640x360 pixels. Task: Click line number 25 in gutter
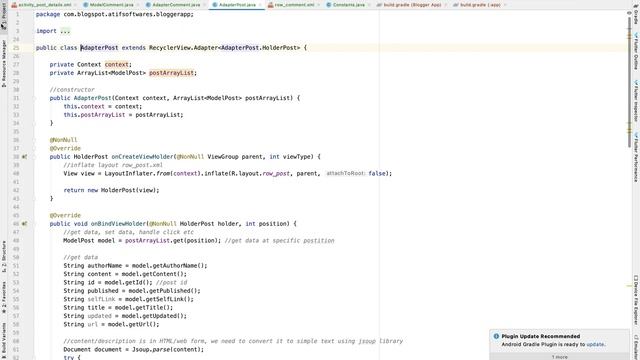(16, 48)
